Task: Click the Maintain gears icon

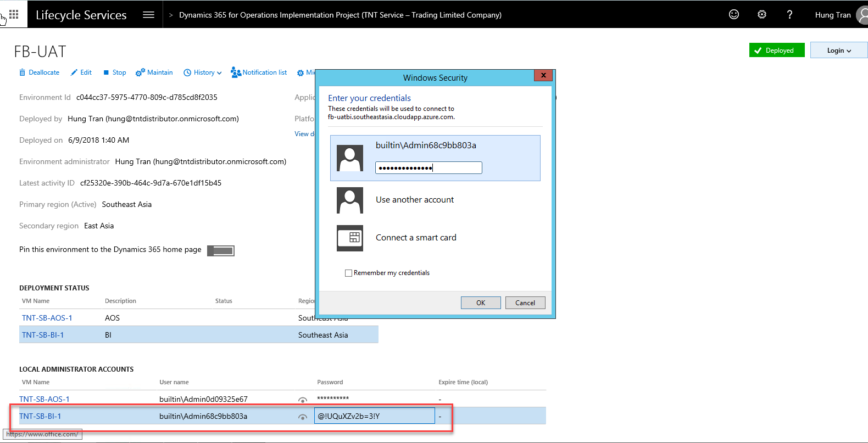Action: (x=140, y=72)
